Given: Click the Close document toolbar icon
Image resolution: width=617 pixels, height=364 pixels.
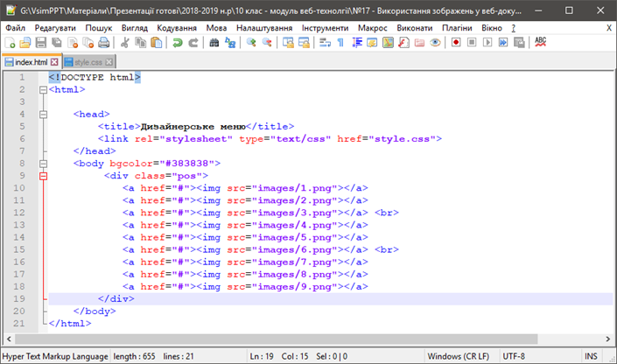Looking at the screenshot, I should click(x=73, y=43).
